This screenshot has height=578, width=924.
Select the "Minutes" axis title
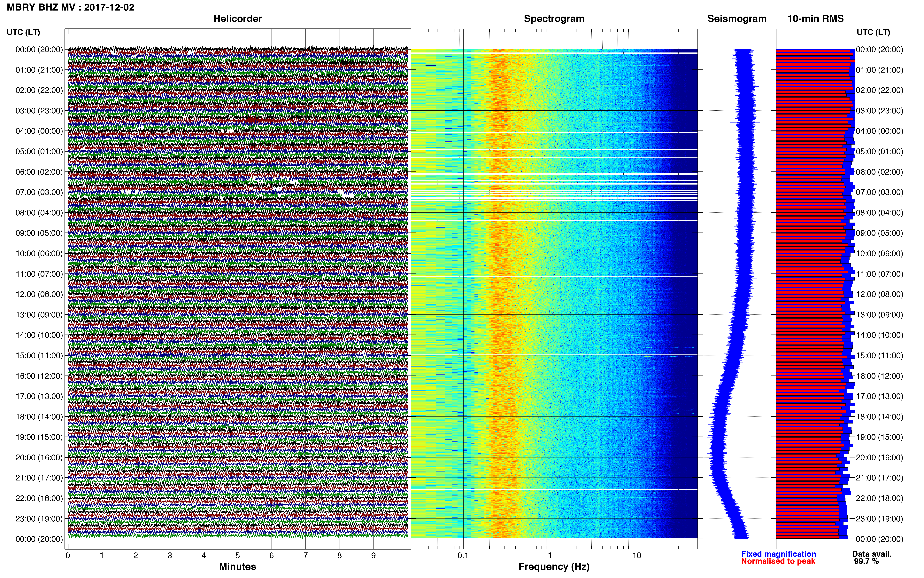coord(238,566)
